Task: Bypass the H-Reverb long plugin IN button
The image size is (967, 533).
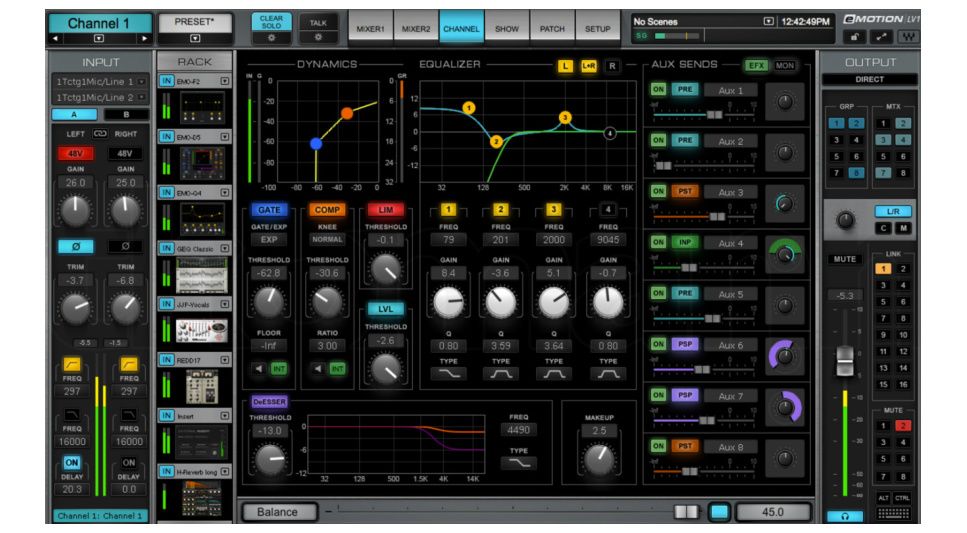Action: click(x=167, y=471)
